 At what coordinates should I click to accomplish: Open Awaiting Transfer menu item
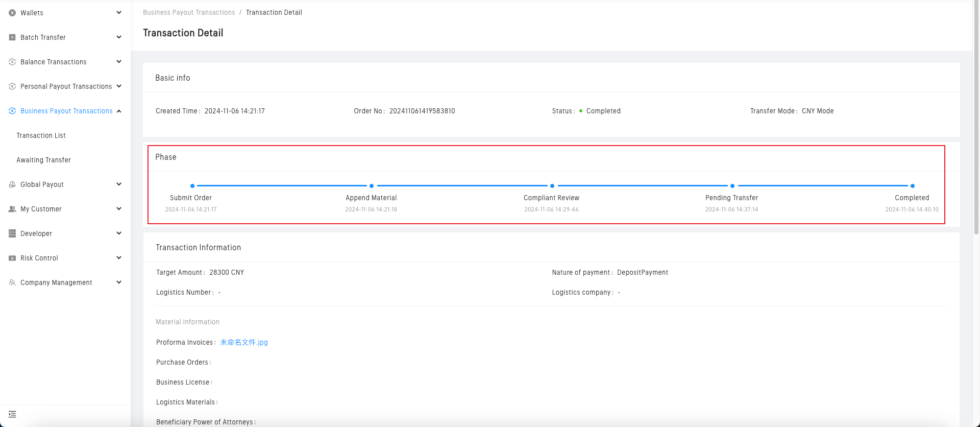[43, 160]
